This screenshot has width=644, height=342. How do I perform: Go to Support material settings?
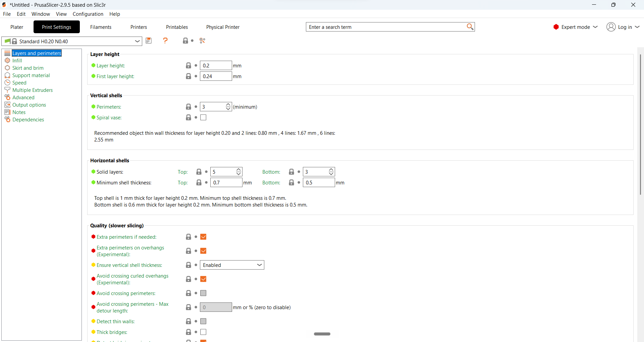coord(31,75)
